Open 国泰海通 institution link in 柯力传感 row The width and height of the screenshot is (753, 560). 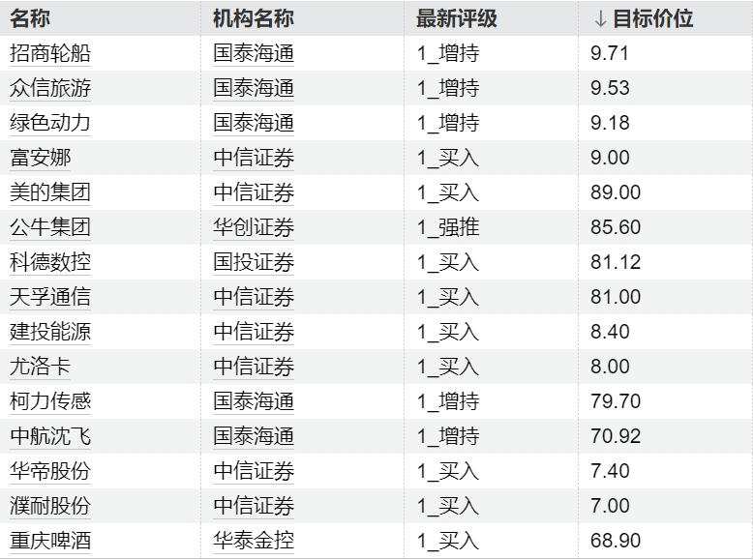coord(254,401)
